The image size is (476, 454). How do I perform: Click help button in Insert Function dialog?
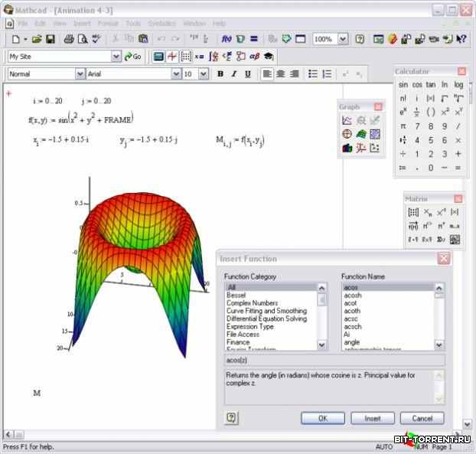tap(231, 418)
